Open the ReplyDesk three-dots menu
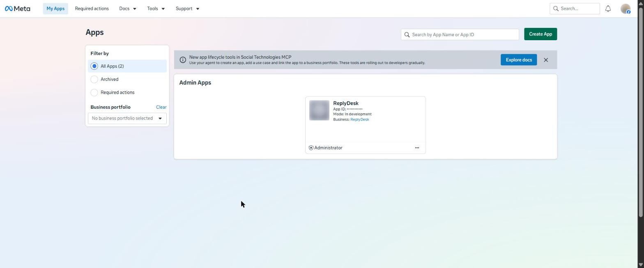The height and width of the screenshot is (268, 644). (417, 148)
